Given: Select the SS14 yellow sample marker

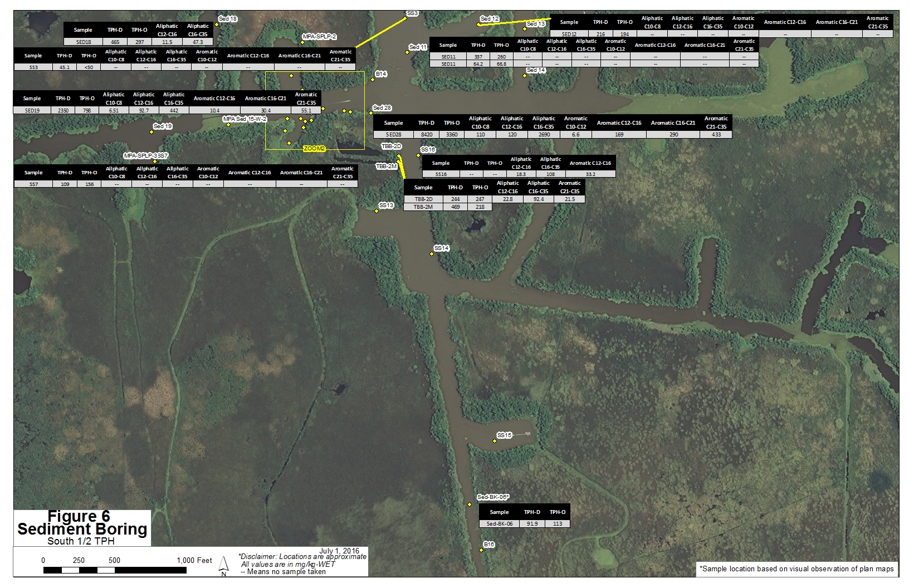Looking at the screenshot, I should coord(432,254).
